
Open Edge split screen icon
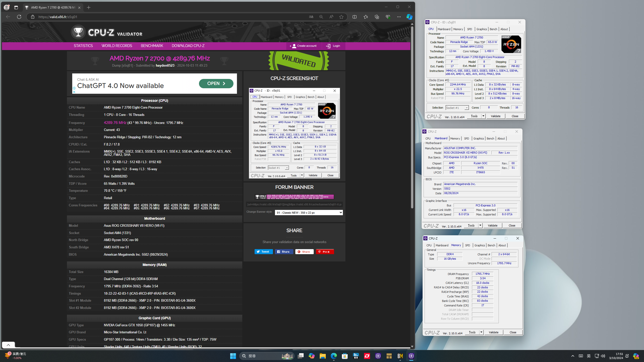[354, 17]
